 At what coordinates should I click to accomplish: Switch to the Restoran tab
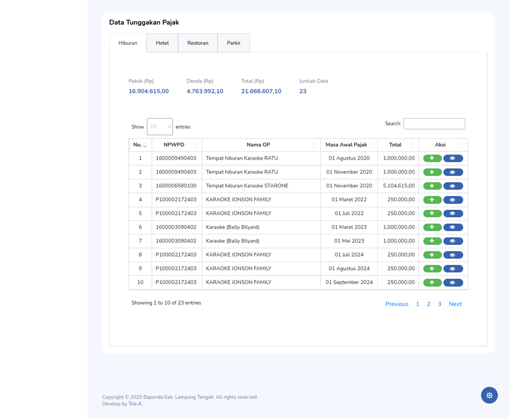click(198, 43)
